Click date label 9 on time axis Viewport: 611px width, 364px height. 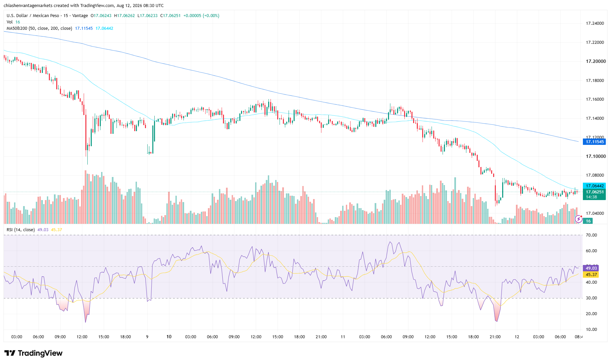point(147,337)
